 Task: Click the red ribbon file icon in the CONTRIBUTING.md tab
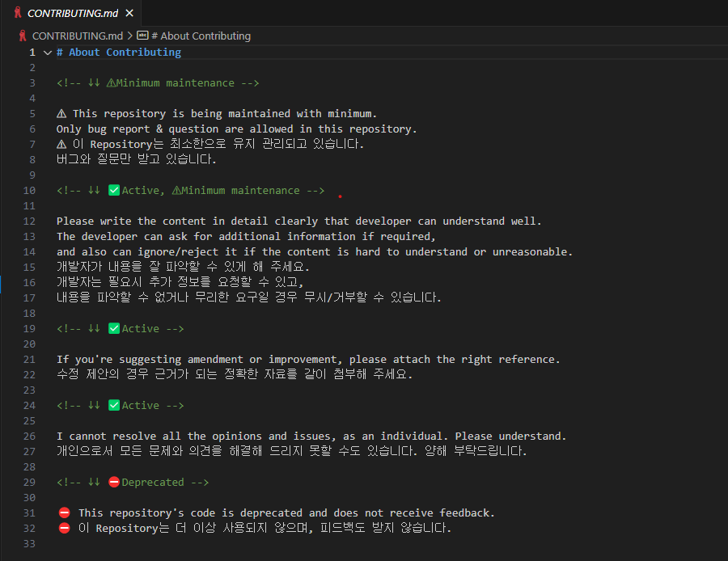click(18, 13)
